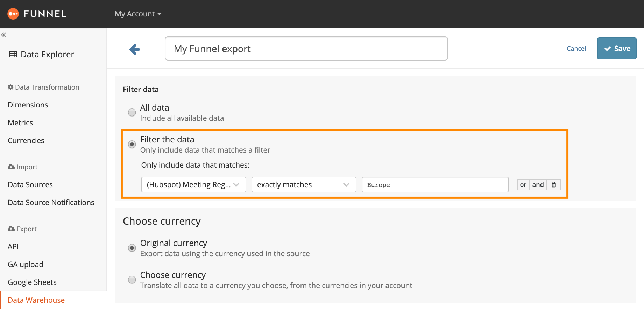644x309 pixels.
Task: Click 'Include all available data' description
Action: (x=182, y=118)
